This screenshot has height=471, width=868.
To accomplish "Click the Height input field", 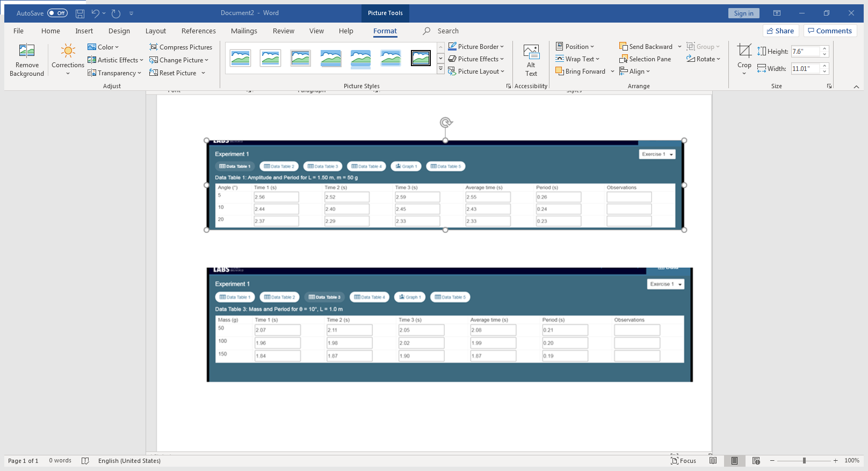I will coord(805,52).
